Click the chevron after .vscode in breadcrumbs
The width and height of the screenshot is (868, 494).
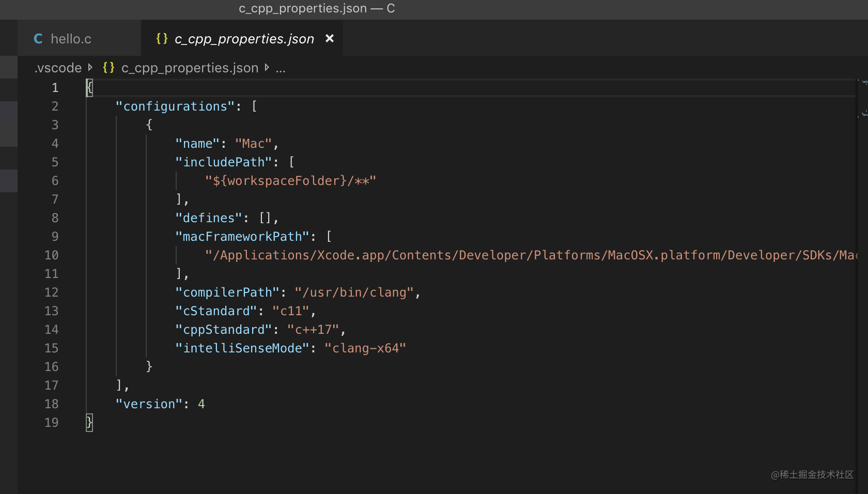[90, 68]
